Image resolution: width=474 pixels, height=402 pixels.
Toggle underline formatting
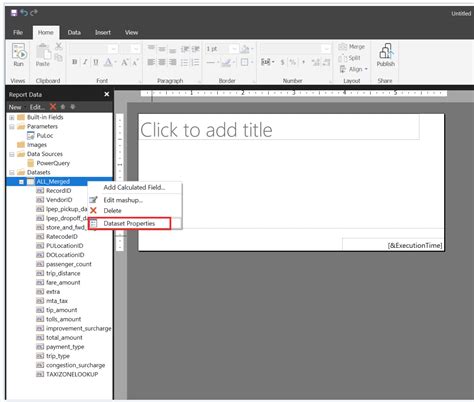tap(96, 62)
